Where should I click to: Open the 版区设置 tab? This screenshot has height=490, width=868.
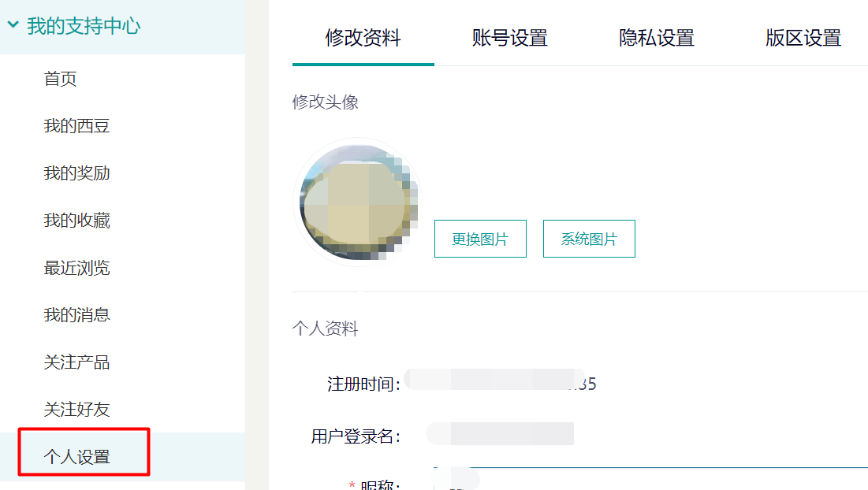point(803,38)
